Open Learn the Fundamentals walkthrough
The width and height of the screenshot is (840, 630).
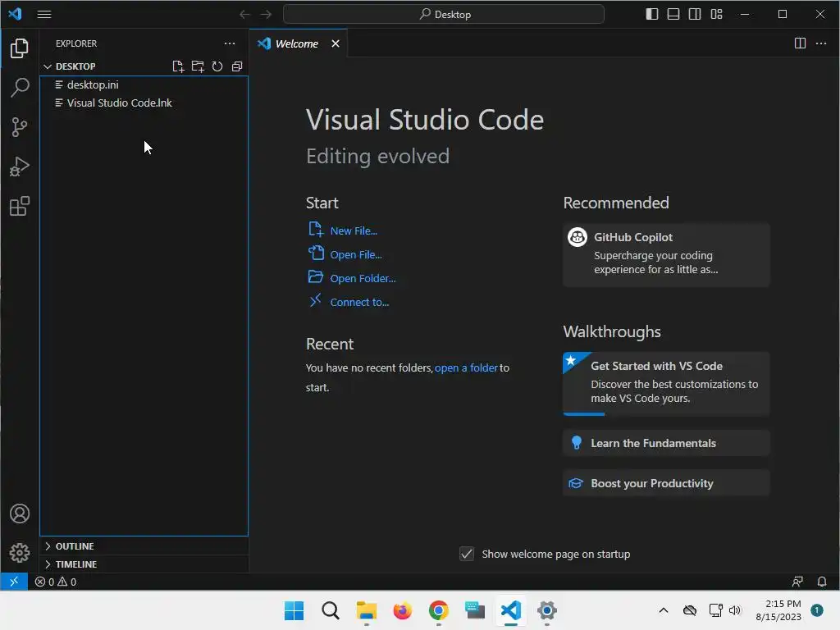[x=666, y=443]
